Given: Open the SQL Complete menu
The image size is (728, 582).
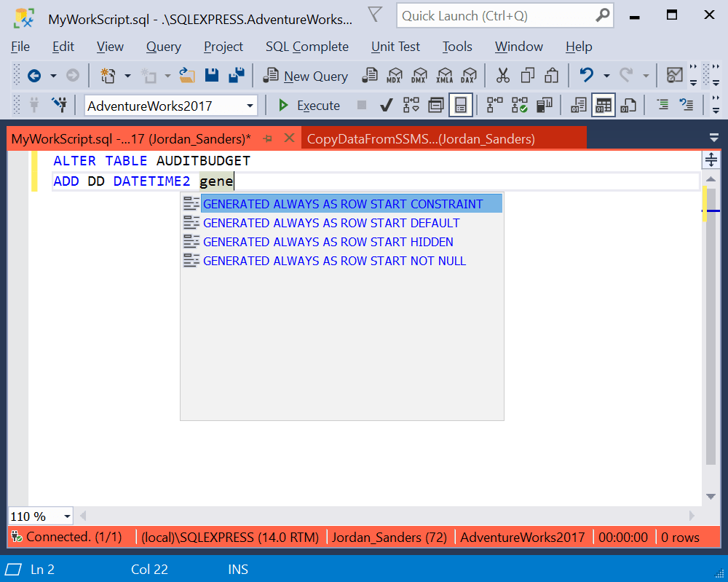Looking at the screenshot, I should click(x=306, y=46).
